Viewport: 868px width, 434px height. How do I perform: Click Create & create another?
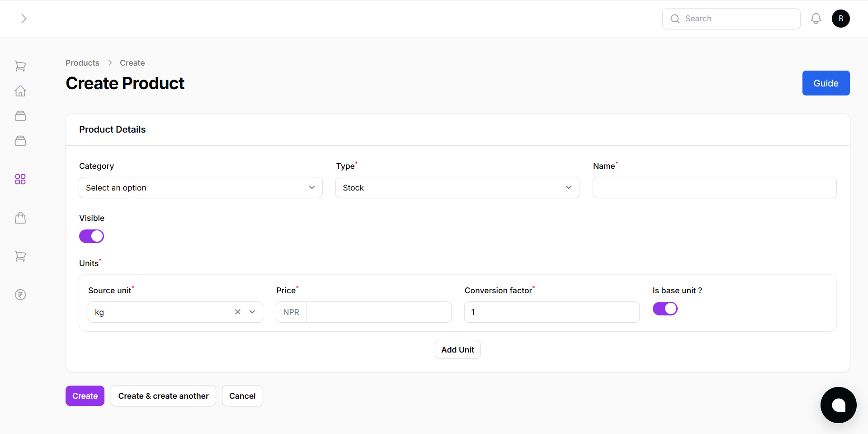[x=163, y=396]
